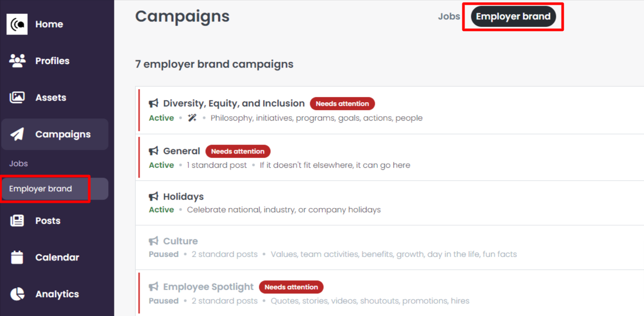
Task: Click megaphone icon next to Holidays
Action: [154, 197]
